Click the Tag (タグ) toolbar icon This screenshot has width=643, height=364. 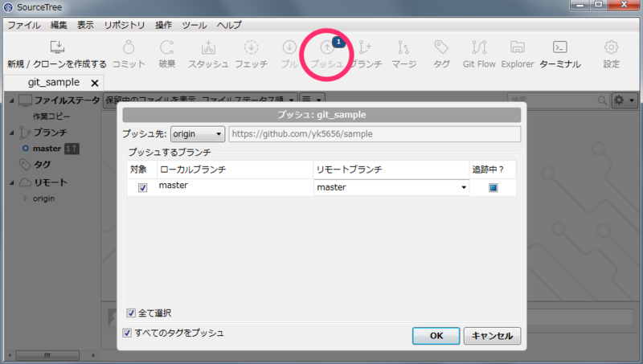pyautogui.click(x=441, y=47)
